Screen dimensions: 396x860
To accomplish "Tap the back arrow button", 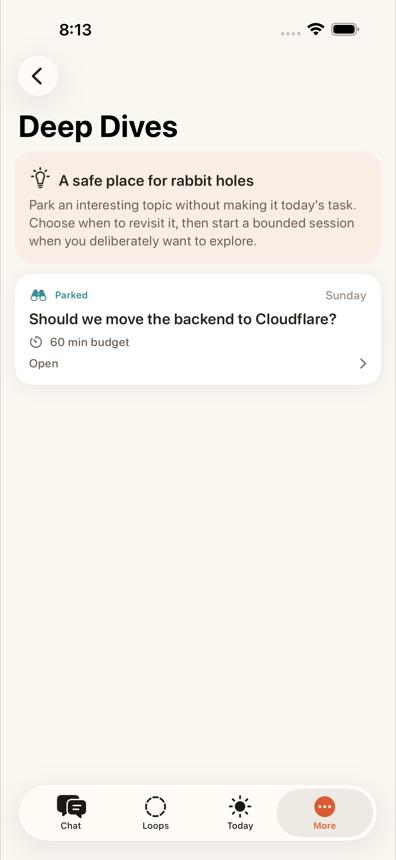I will (x=38, y=76).
